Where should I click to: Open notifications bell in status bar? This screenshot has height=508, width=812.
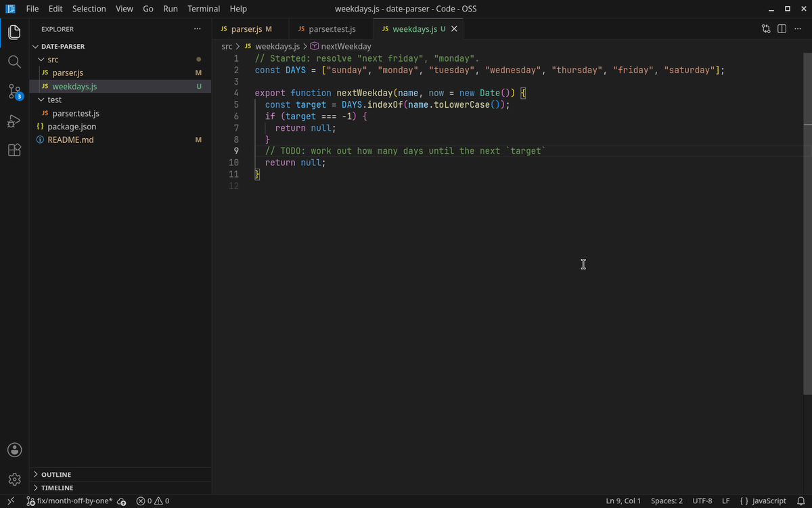[801, 501]
